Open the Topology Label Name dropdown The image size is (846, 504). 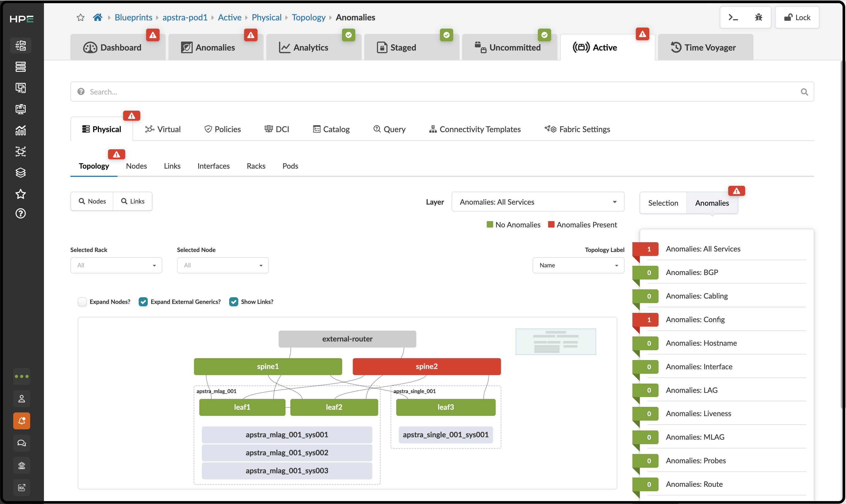(578, 265)
